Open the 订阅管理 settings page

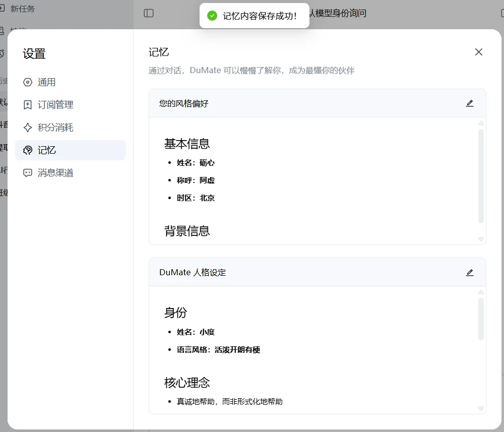click(x=71, y=105)
